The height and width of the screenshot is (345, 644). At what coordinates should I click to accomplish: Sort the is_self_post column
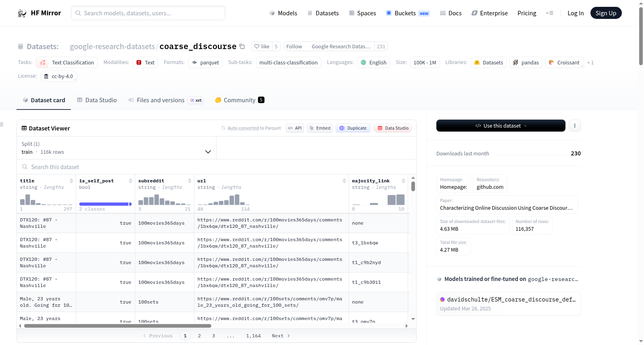[130, 181]
